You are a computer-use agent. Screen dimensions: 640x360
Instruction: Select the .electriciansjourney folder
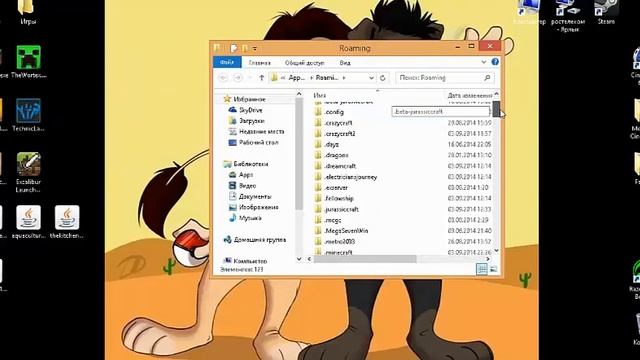351,177
